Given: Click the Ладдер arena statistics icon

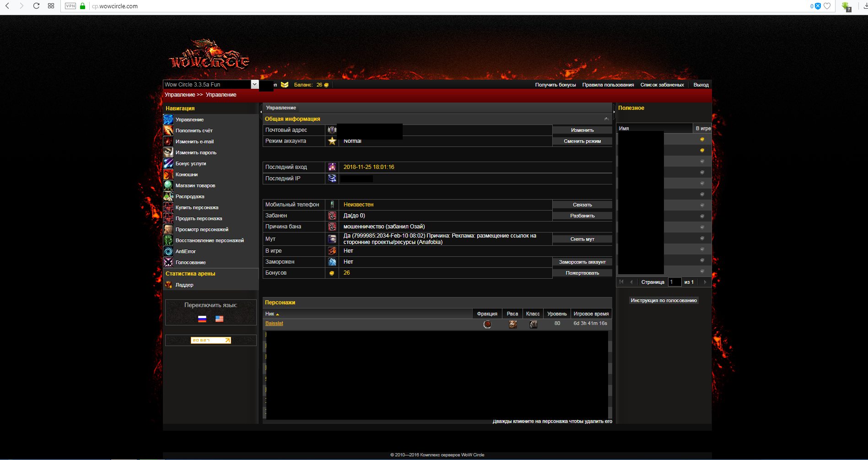Looking at the screenshot, I should pyautogui.click(x=168, y=285).
